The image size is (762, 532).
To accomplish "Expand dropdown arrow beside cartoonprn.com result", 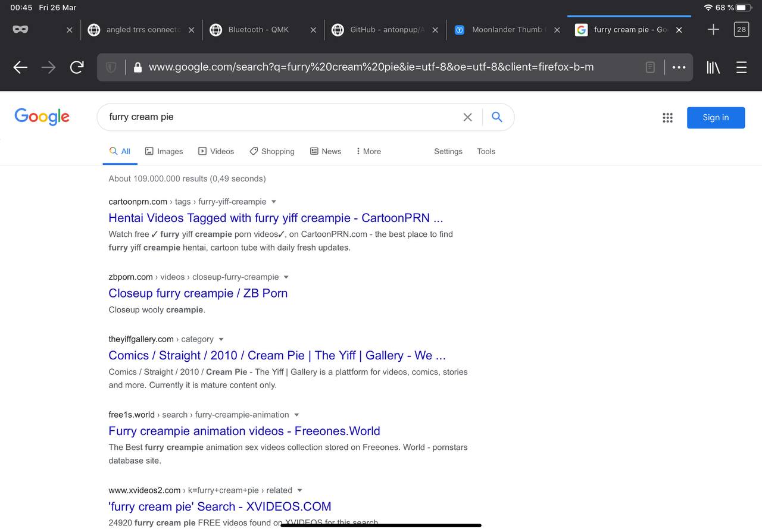I will tap(273, 202).
